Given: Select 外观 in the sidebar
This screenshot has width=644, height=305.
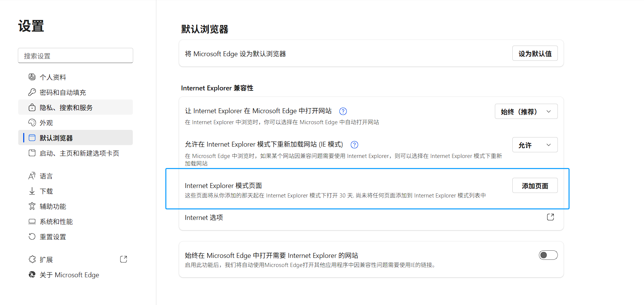Looking at the screenshot, I should pyautogui.click(x=76, y=123).
